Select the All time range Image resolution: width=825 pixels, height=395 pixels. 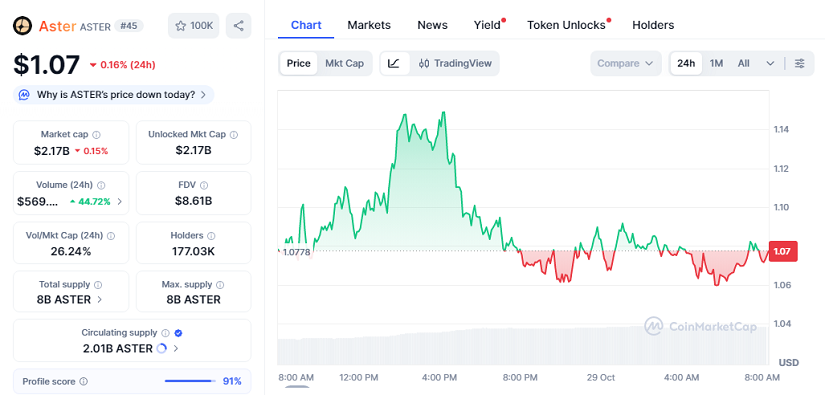[743, 64]
